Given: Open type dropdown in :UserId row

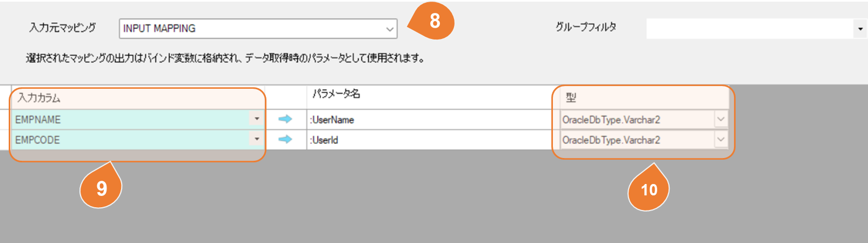Looking at the screenshot, I should click(720, 140).
